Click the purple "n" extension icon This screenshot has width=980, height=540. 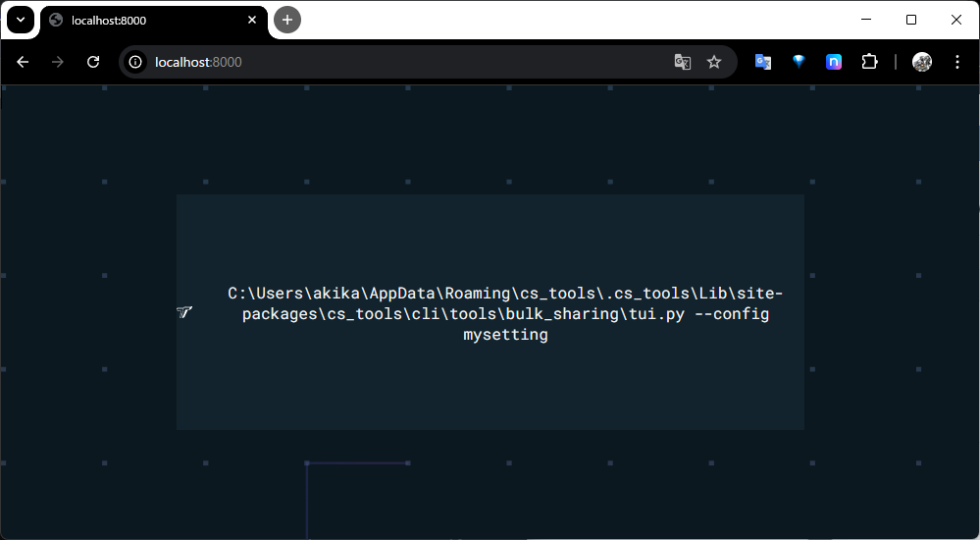pyautogui.click(x=834, y=62)
